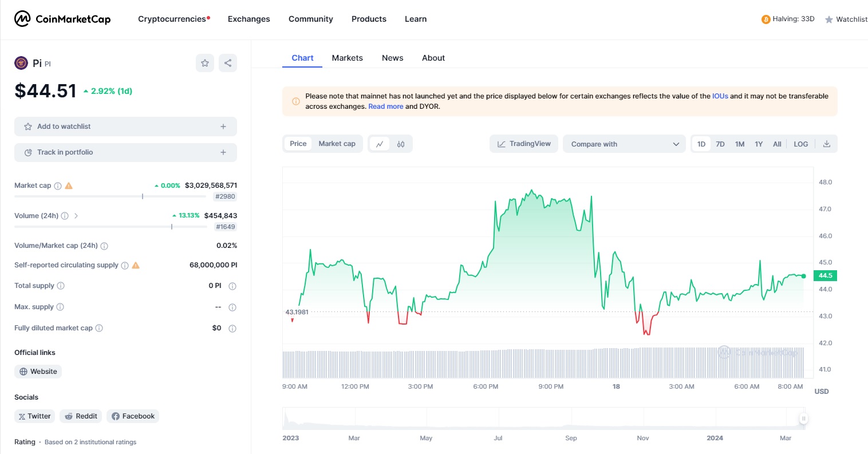Select the 1Y time range
This screenshot has height=454, width=868.
click(x=759, y=144)
